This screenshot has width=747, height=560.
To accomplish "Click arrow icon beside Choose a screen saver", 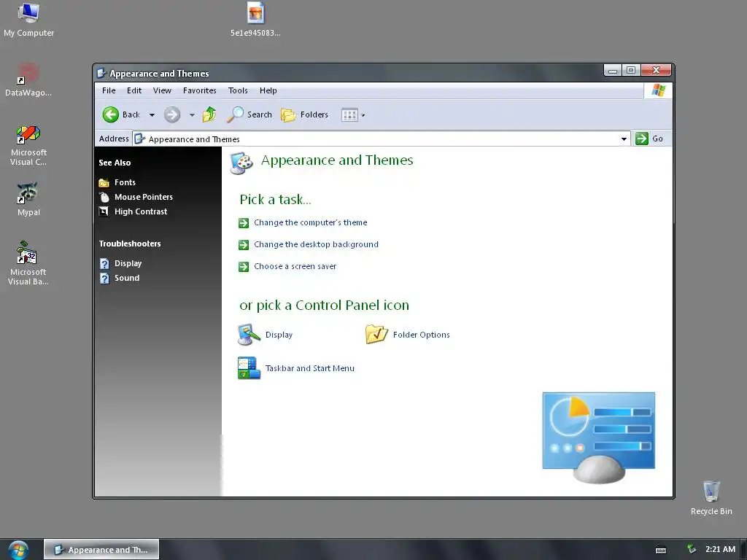I will 244,267.
